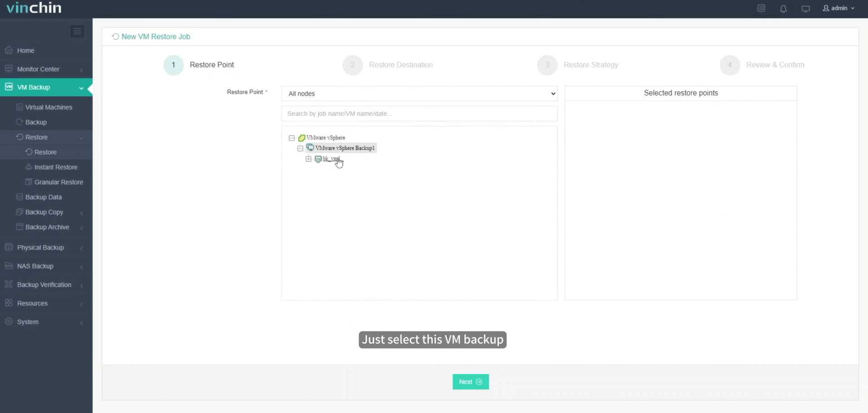The height and width of the screenshot is (413, 868).
Task: Click the Backup Data database icon
Action: [20, 197]
